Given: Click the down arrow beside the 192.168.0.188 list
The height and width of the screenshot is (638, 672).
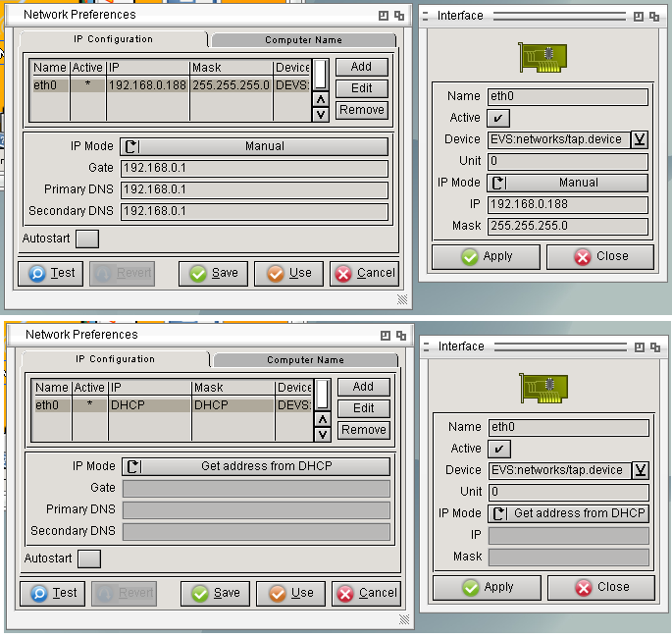Looking at the screenshot, I should tap(320, 114).
